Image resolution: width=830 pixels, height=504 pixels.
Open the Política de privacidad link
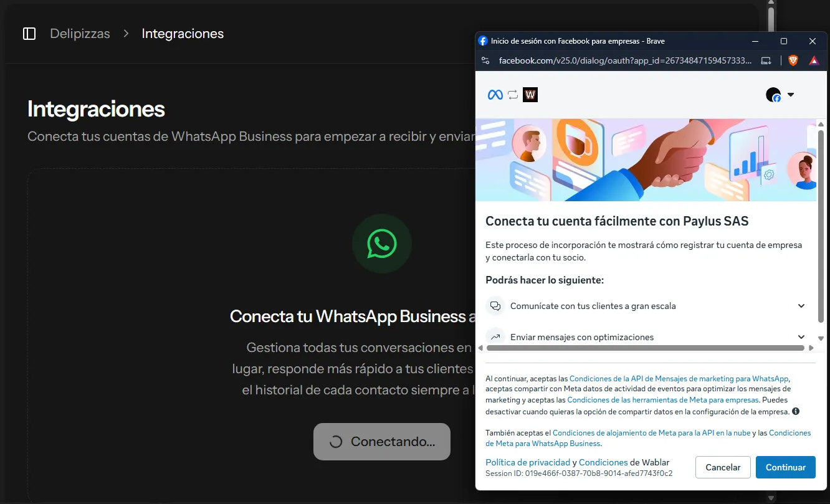point(528,462)
